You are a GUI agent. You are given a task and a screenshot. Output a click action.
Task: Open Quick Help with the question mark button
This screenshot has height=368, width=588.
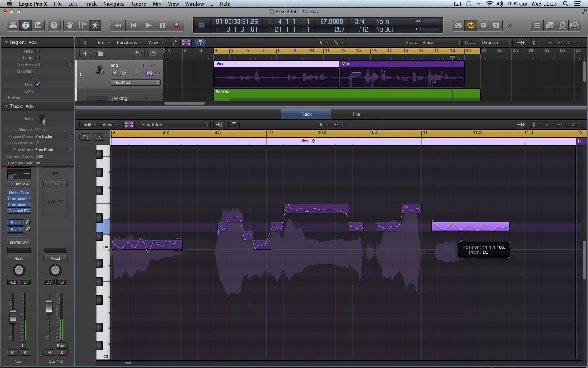(x=54, y=25)
